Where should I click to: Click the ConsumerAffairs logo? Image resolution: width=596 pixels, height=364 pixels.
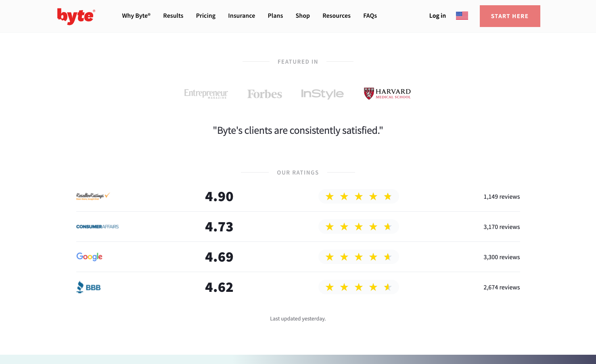click(x=97, y=227)
